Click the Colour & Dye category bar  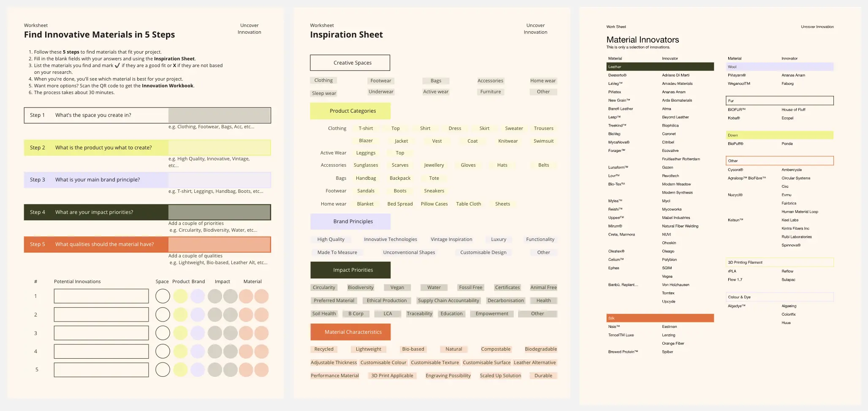tap(780, 297)
